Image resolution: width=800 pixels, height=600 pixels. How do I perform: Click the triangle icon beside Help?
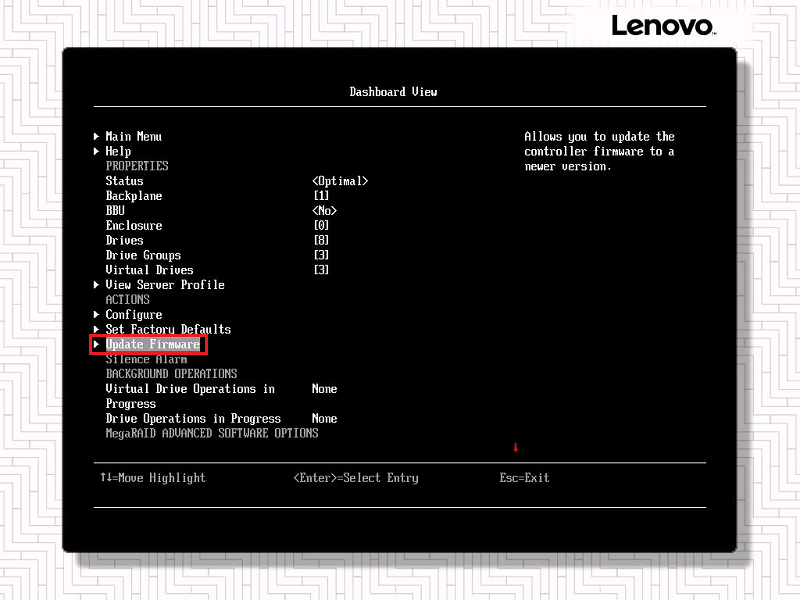point(96,151)
